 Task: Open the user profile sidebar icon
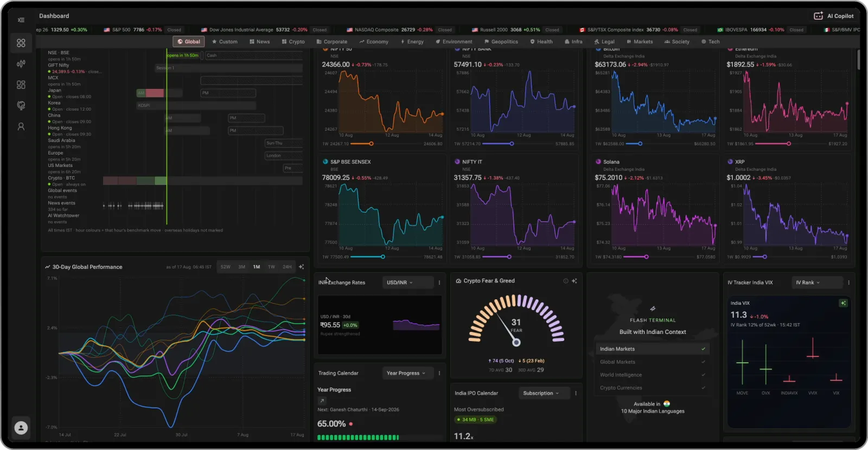point(21,126)
